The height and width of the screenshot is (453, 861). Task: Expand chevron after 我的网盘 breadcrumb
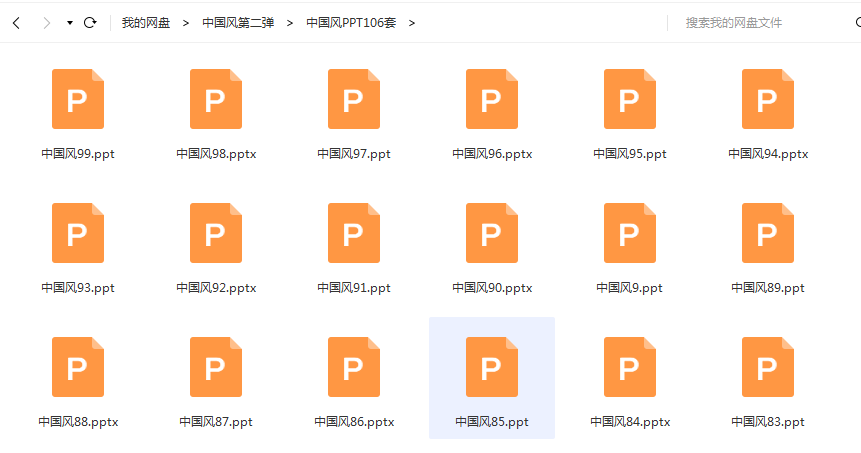pos(186,23)
